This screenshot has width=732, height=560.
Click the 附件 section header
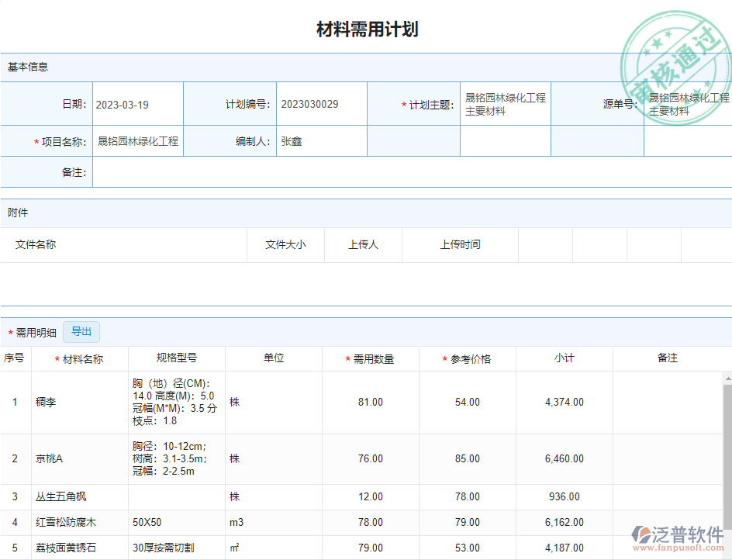click(x=18, y=213)
